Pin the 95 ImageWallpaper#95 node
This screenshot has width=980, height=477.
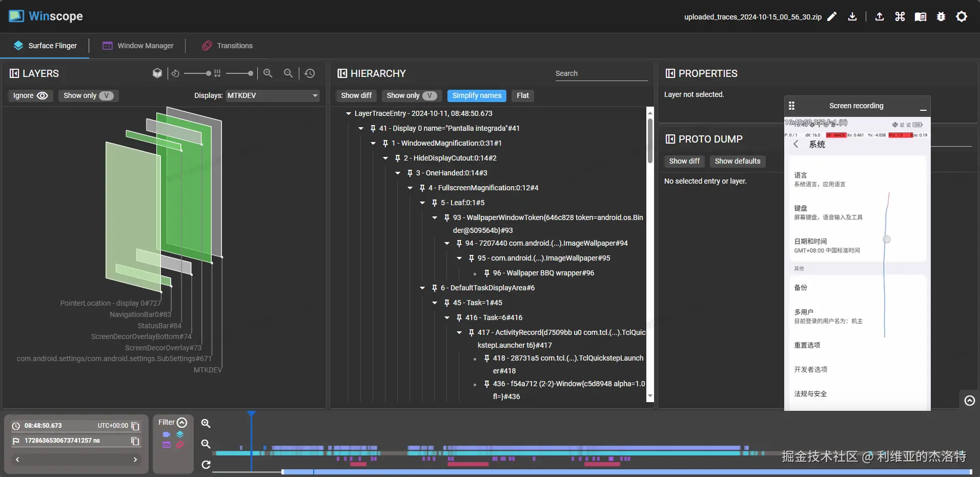[472, 258]
